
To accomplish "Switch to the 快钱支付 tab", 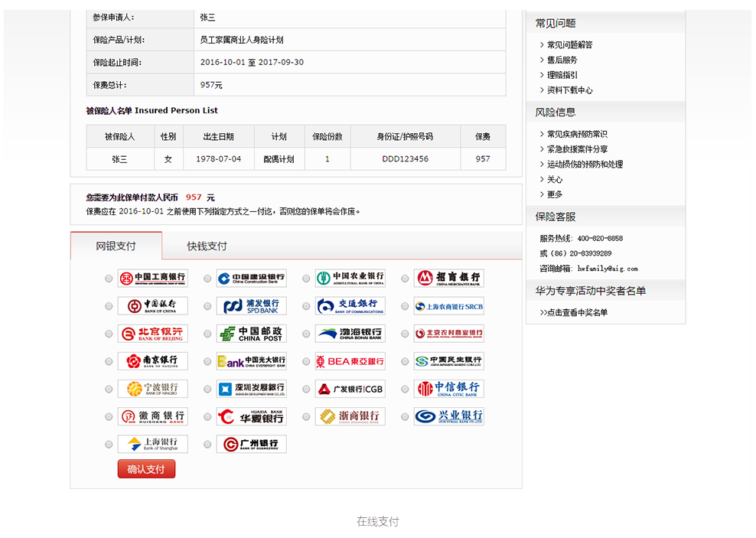I will 207,246.
